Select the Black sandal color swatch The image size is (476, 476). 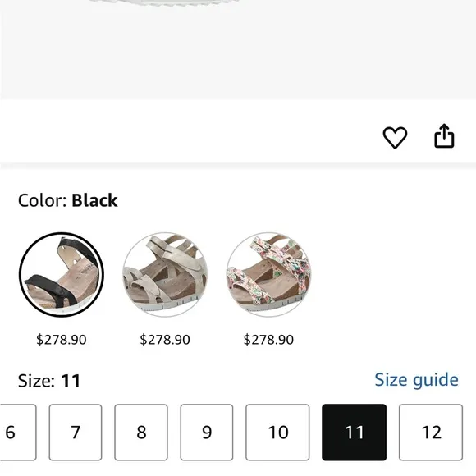[x=62, y=275]
